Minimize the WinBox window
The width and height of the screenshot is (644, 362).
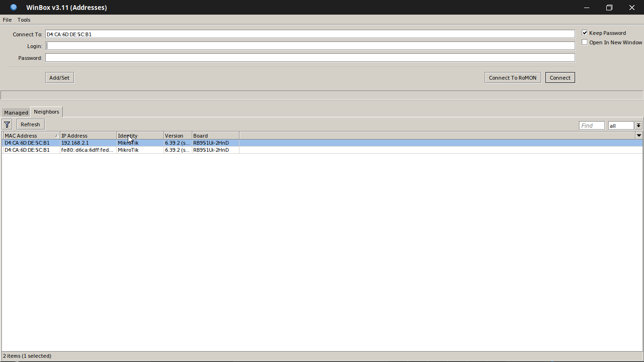(586, 8)
